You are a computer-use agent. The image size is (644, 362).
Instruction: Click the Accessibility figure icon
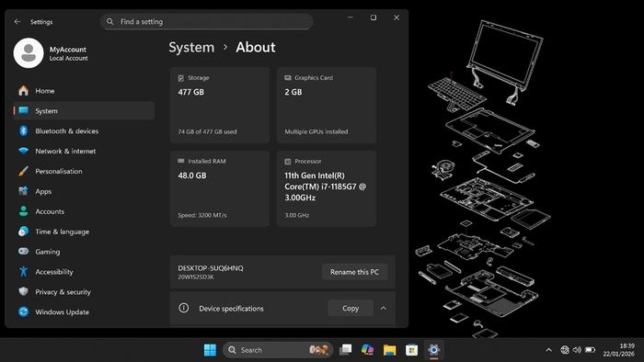click(x=23, y=271)
